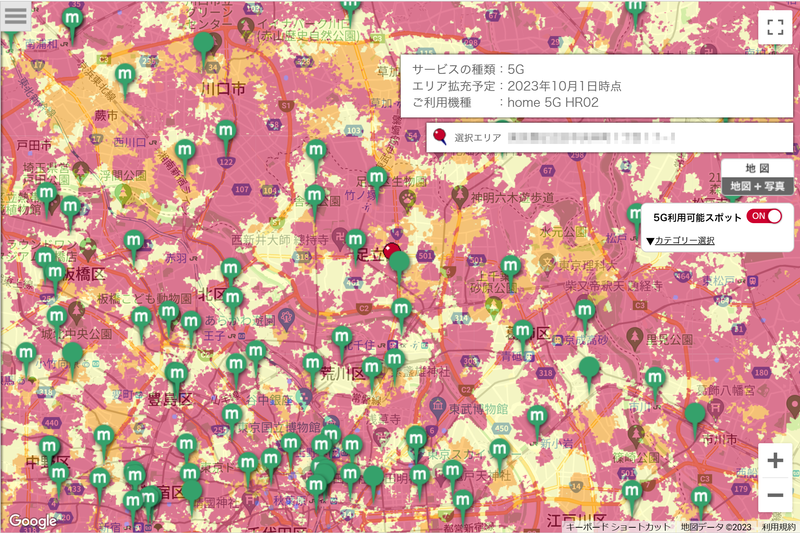Click the 東京国立博物館 label

pyautogui.click(x=279, y=427)
